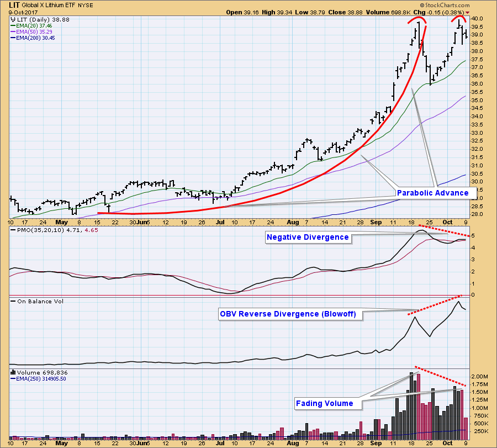The width and height of the screenshot is (497, 448).
Task: Click the May label on upper date axis
Action: pyautogui.click(x=61, y=222)
